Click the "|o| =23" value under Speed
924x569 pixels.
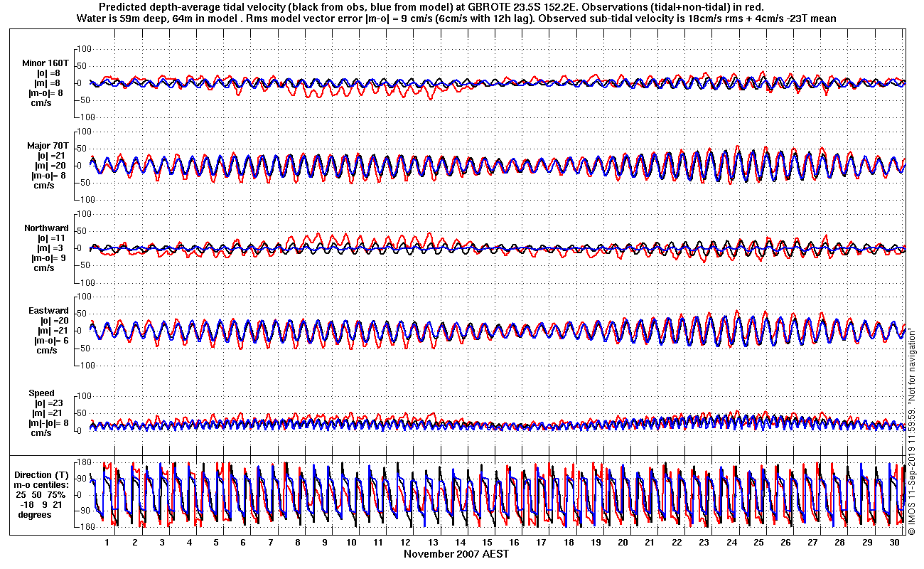50,403
